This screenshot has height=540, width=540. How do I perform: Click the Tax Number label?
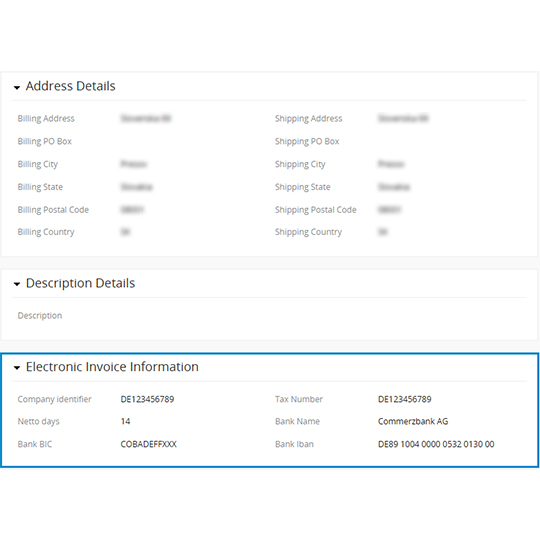click(299, 399)
